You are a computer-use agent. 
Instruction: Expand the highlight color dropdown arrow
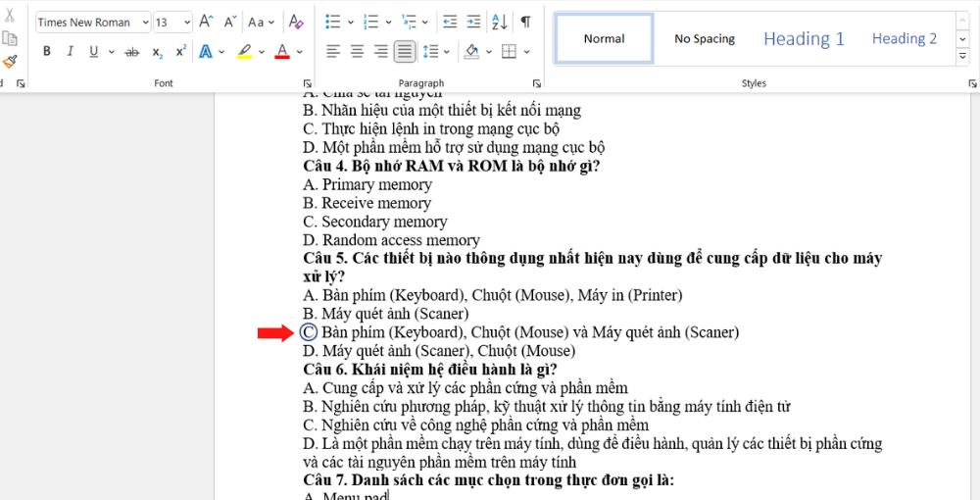click(262, 52)
